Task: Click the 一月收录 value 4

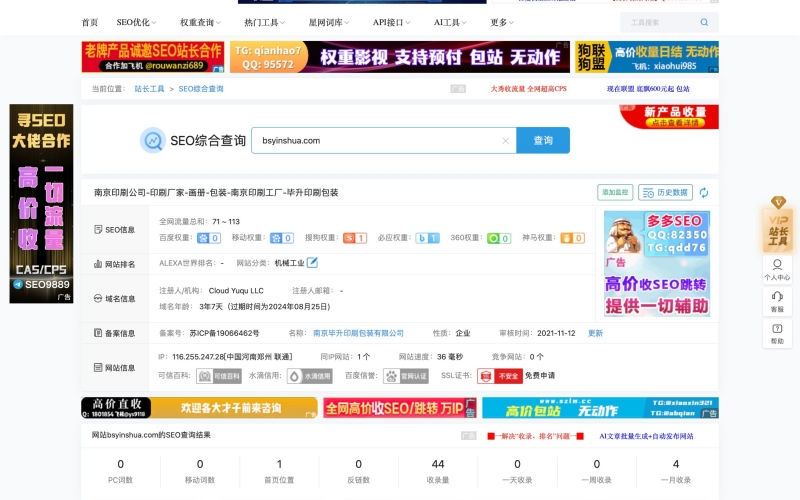Action: [x=676, y=464]
